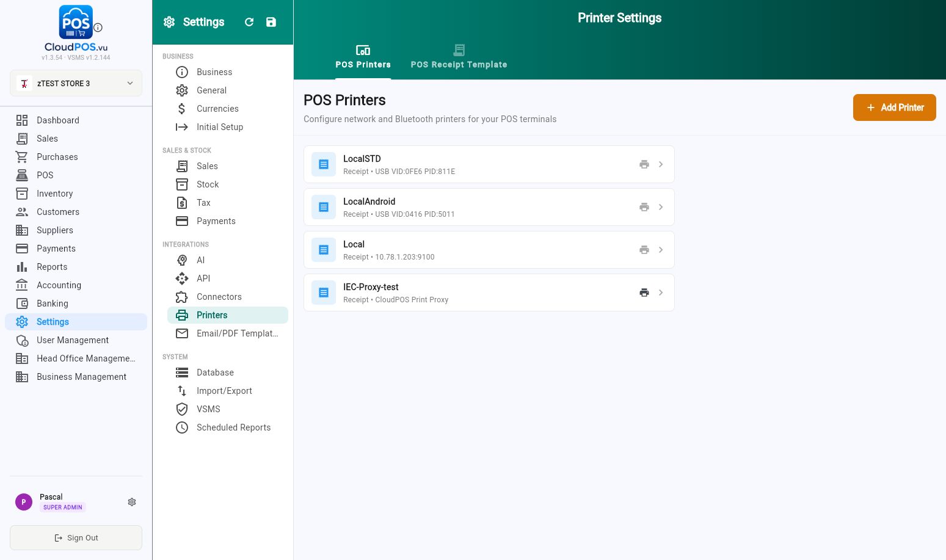Screen dimensions: 946x560
Task: Go to Suppliers in main sidebar
Action: tap(76, 230)
